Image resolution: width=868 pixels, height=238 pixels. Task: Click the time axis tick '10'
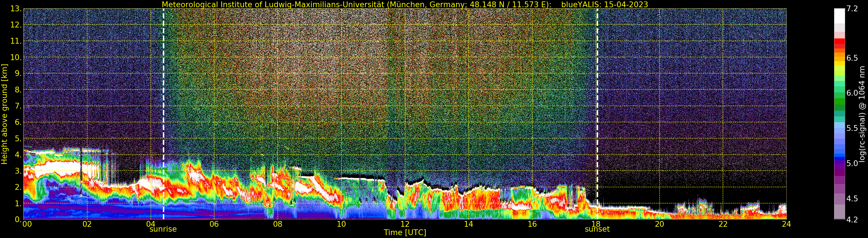[341, 224]
